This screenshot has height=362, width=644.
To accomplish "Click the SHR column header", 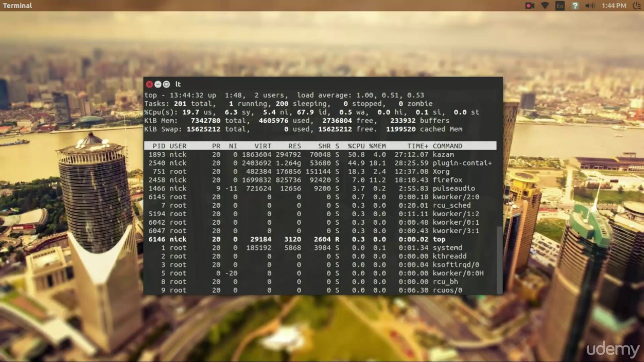I will [325, 146].
